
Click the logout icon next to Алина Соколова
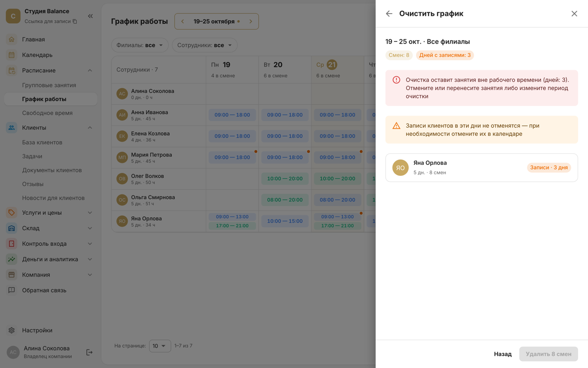(89, 352)
